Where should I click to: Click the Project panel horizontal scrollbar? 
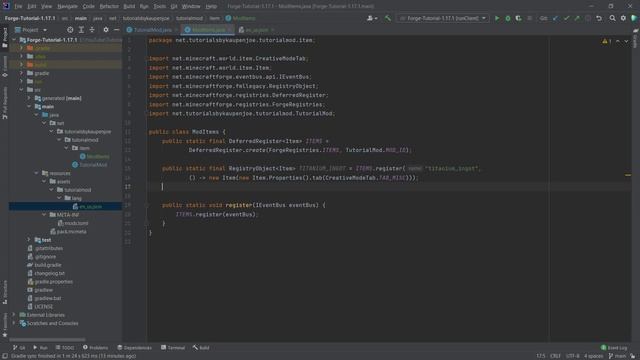[x=47, y=339]
